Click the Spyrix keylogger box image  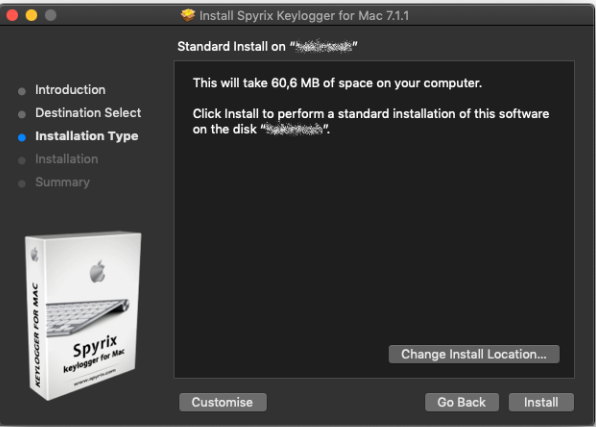pyautogui.click(x=83, y=315)
